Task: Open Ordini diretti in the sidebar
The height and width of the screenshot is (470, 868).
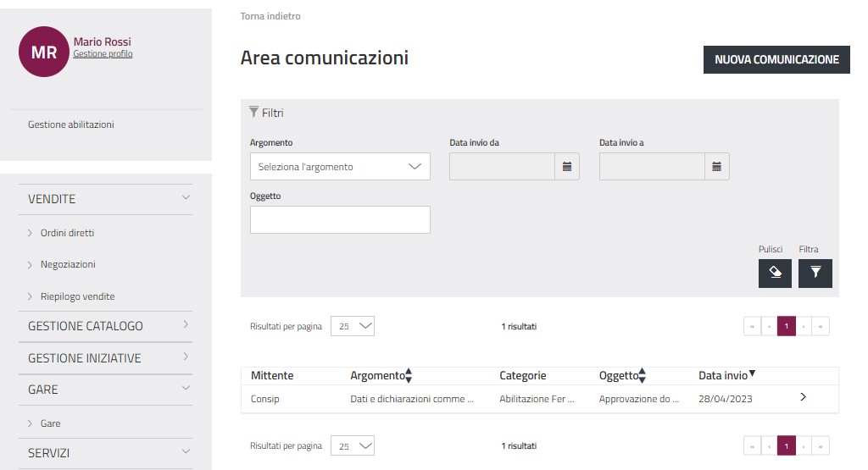Action: click(x=73, y=233)
